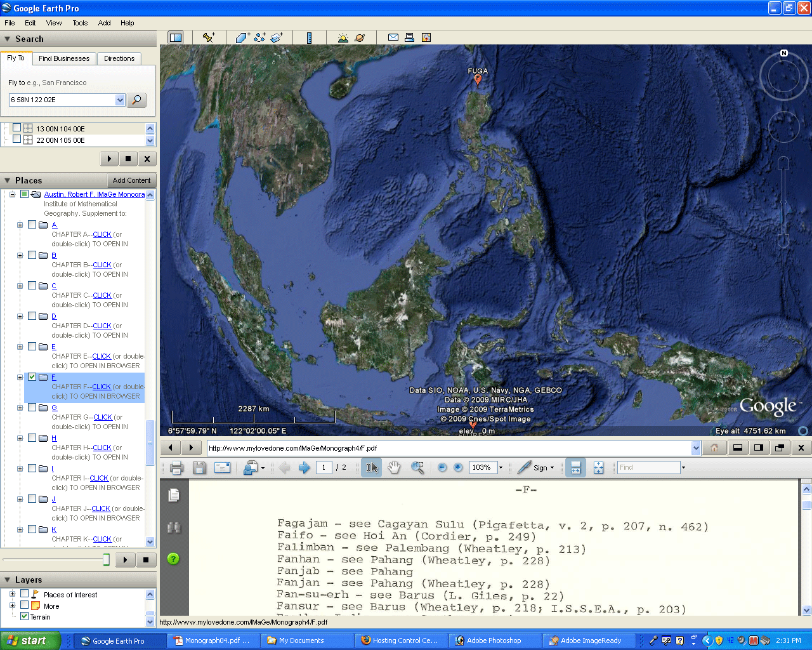The height and width of the screenshot is (650, 812).
Task: Expand folder F tree node
Action: click(20, 377)
